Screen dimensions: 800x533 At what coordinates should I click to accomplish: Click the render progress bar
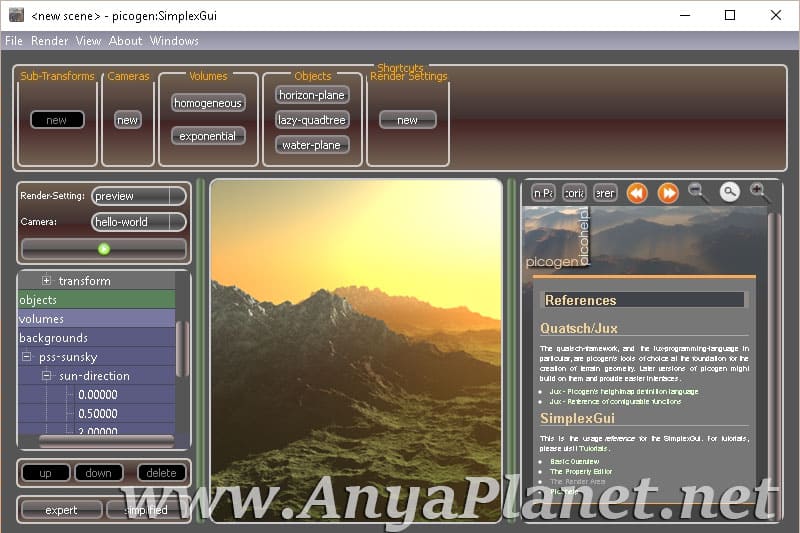tap(104, 249)
